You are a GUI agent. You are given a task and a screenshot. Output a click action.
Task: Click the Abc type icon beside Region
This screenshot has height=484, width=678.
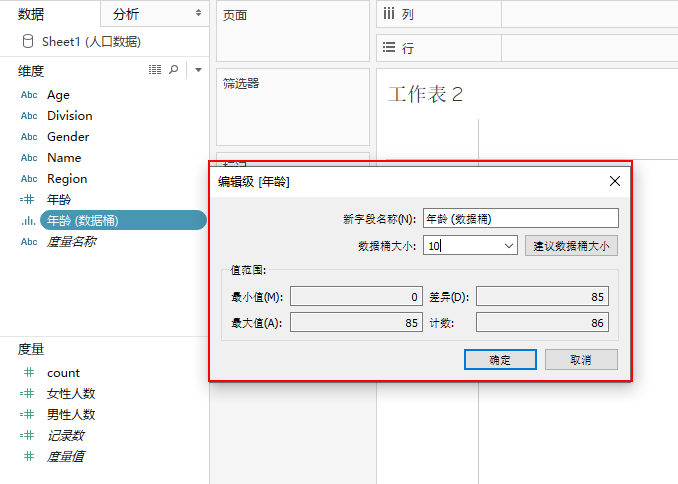[29, 179]
